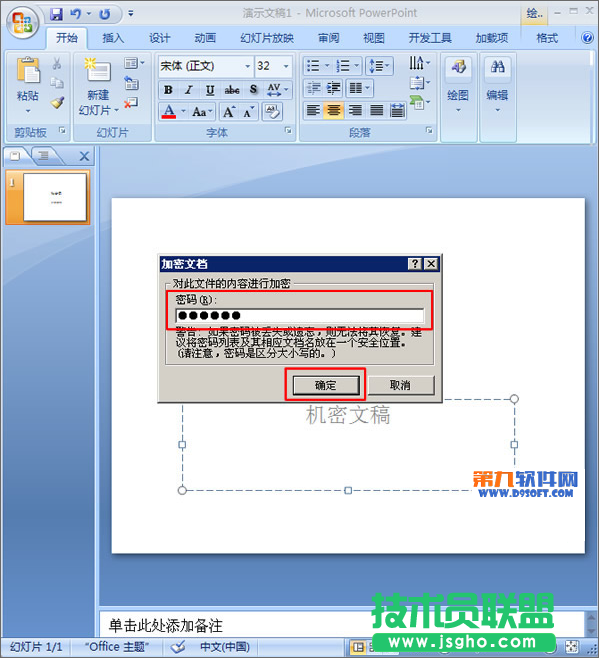This screenshot has width=599, height=658.
Task: Apply text shadow formatting
Action: pyautogui.click(x=254, y=89)
